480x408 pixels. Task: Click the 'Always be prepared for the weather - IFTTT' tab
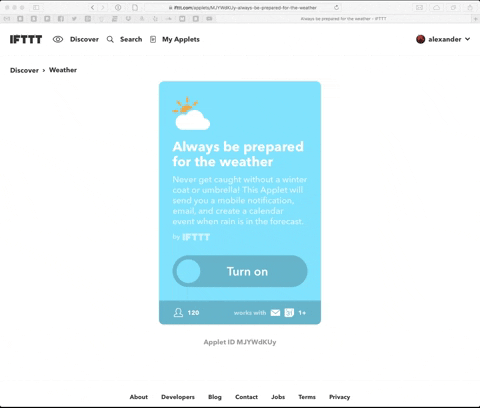343,19
